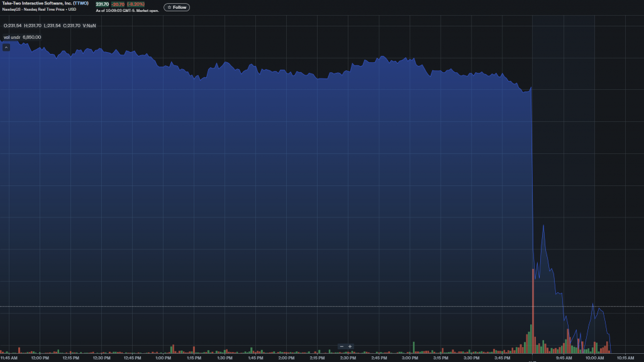
Task: Click the 12:00 PM time axis label
Action: (40, 358)
